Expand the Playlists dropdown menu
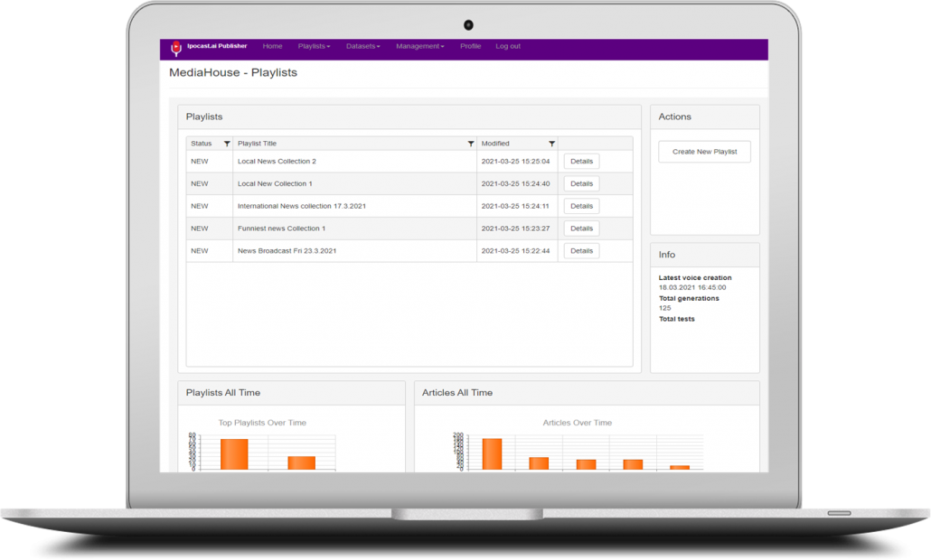The width and height of the screenshot is (931, 560). (x=314, y=46)
